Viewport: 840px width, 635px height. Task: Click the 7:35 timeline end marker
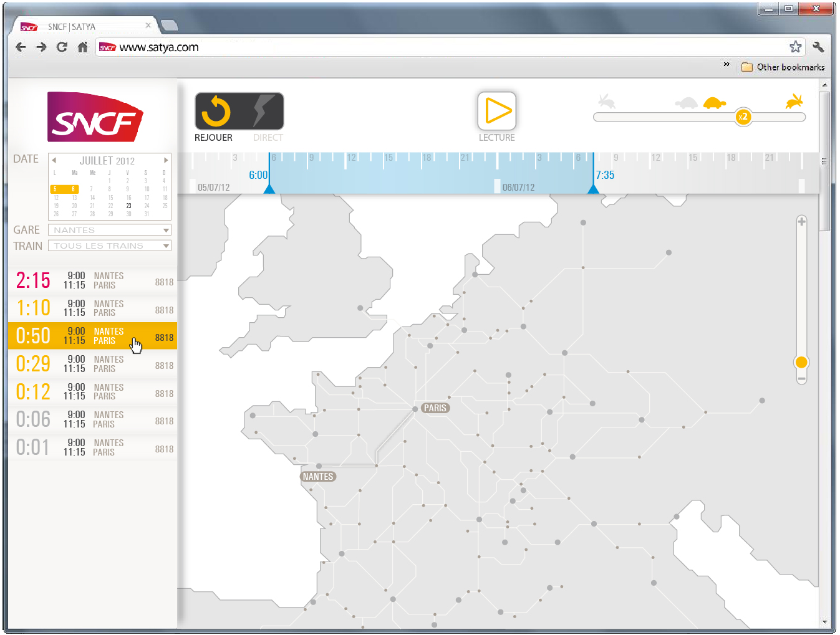click(593, 188)
